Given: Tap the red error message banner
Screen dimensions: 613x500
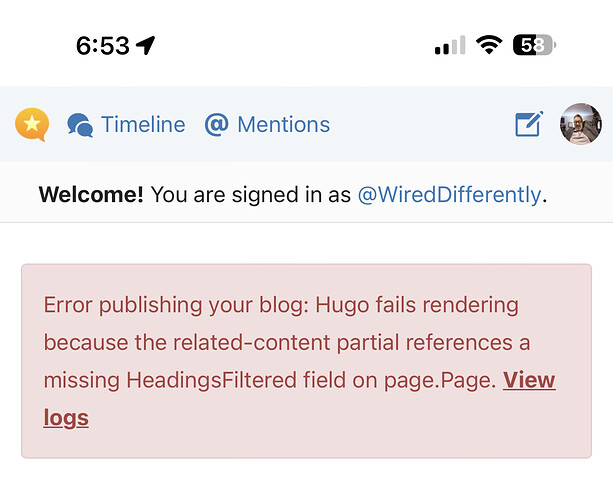Looking at the screenshot, I should [x=306, y=361].
